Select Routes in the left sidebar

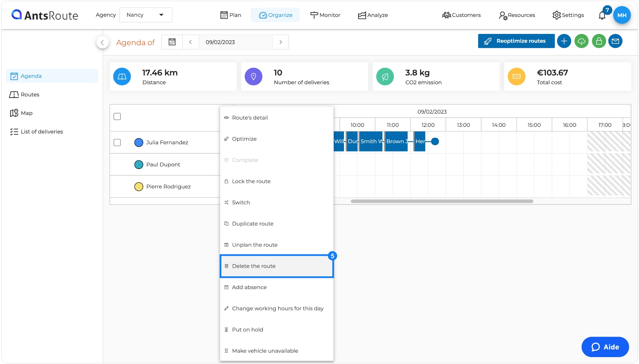30,94
